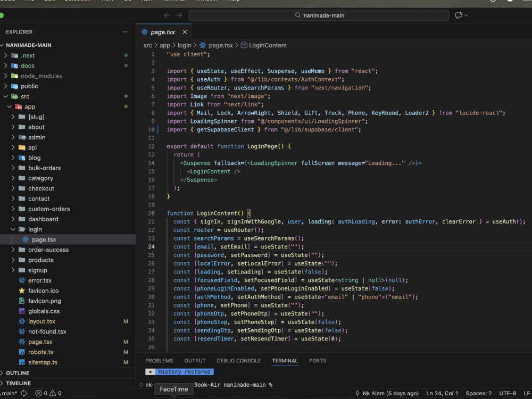Switch to the DEBUG CONSOLE tab
The width and height of the screenshot is (532, 399).
(x=239, y=361)
